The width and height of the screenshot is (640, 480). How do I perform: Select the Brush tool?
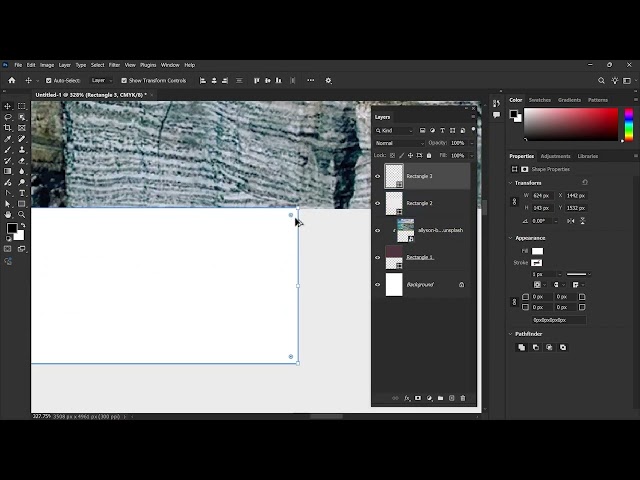(8, 150)
